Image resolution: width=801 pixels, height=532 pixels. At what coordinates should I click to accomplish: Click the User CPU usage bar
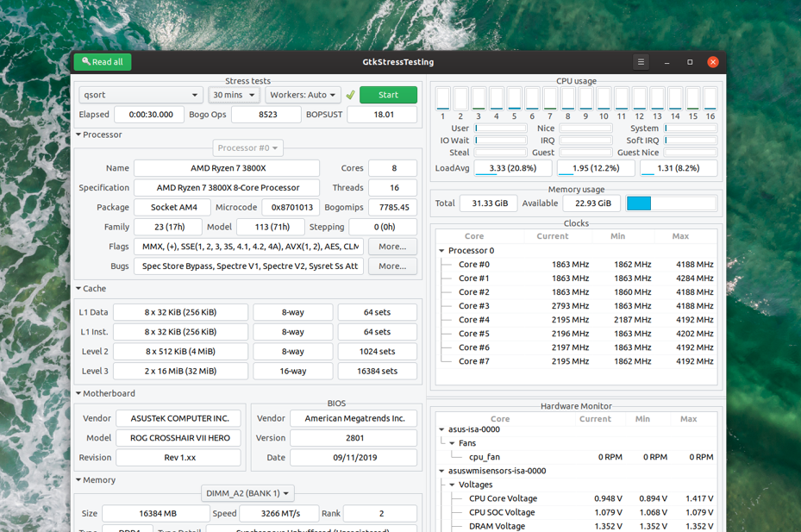pos(501,128)
